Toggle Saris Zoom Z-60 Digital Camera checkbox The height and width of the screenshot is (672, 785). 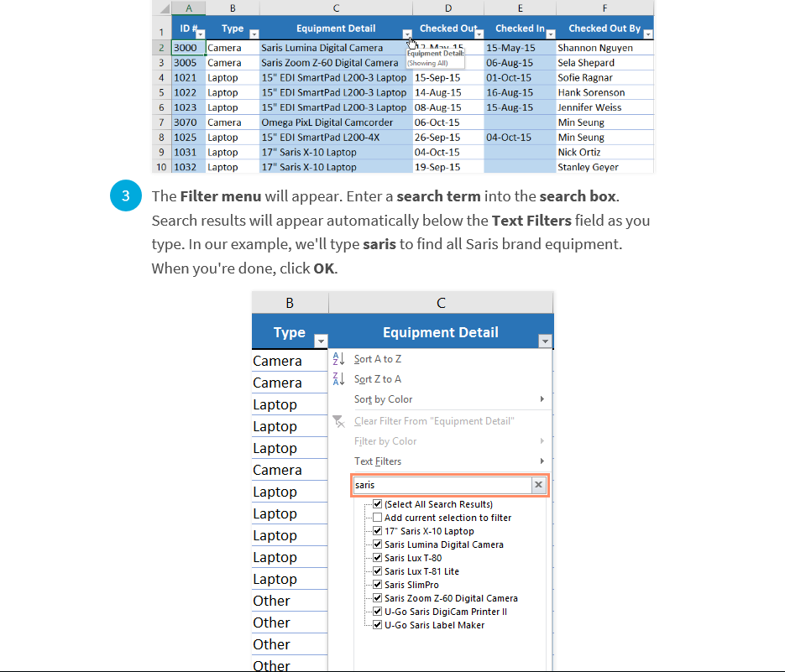pos(378,598)
